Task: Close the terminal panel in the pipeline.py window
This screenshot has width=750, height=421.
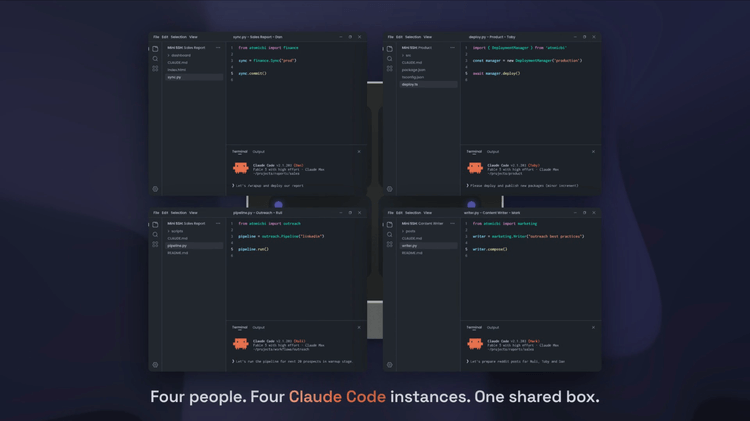Action: pos(359,328)
